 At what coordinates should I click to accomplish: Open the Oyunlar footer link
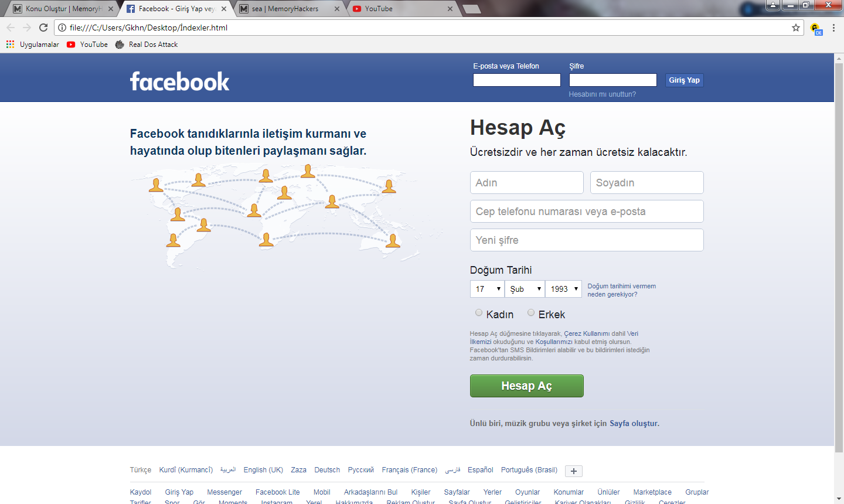527,492
